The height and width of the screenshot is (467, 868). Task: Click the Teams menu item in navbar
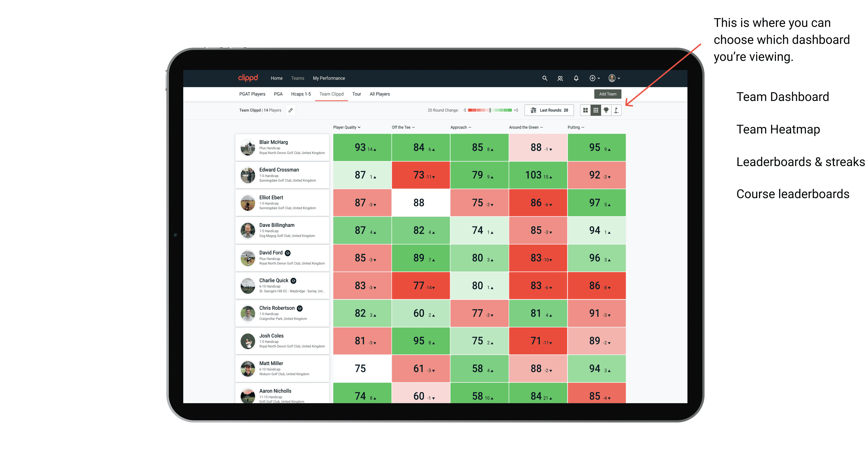coord(297,78)
